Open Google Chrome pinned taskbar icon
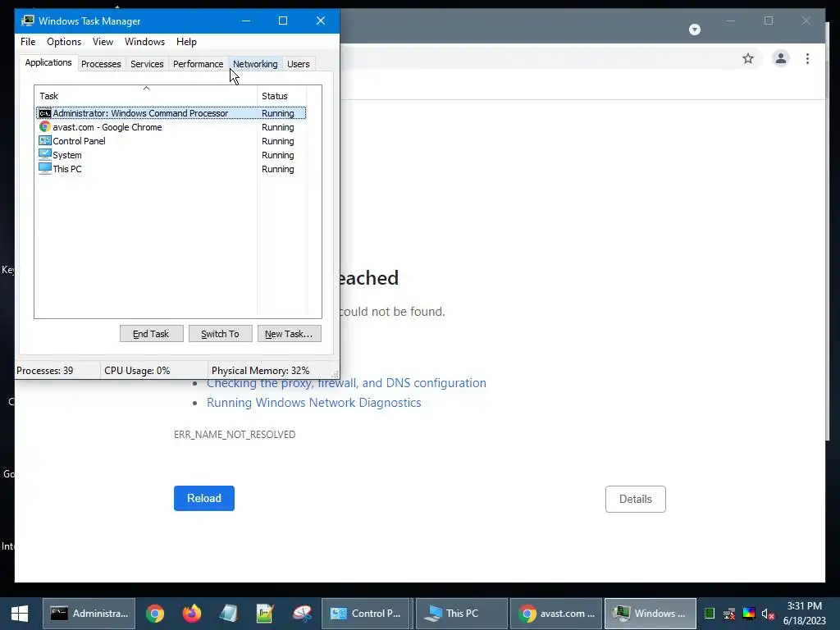Screen dimensions: 840x630 point(155,614)
